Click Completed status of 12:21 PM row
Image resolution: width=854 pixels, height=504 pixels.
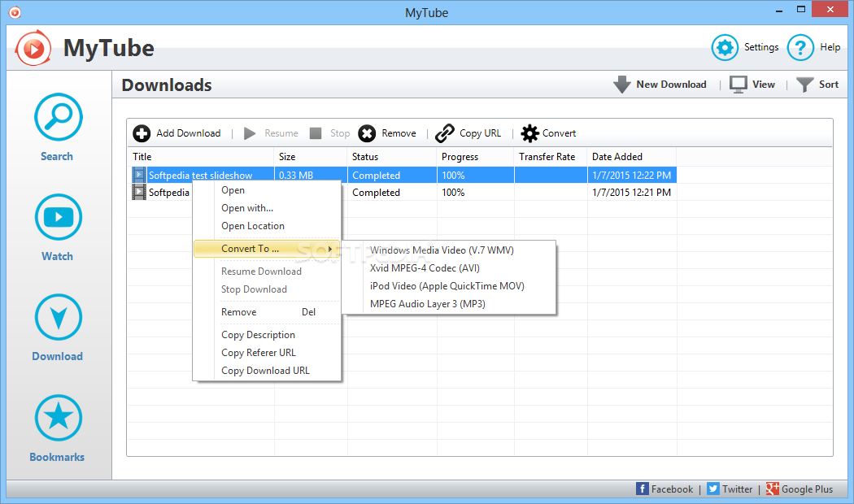point(376,193)
